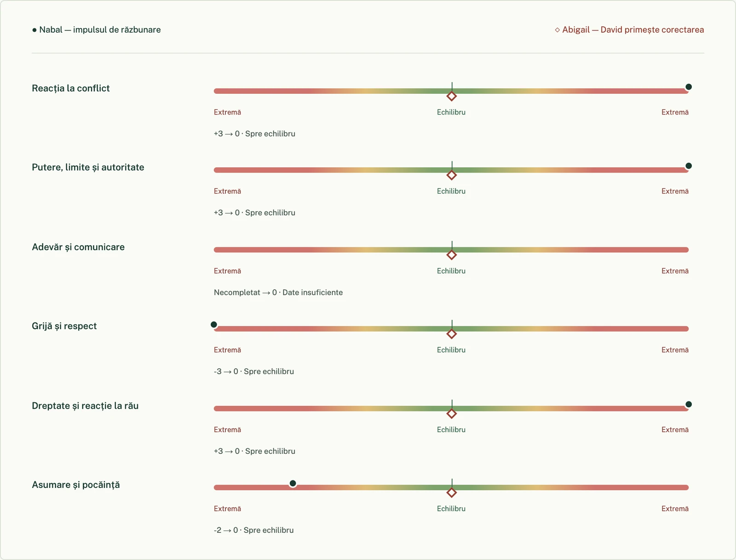Click the Abigail — David primește corectarea legend
This screenshot has height=560, width=736.
(629, 30)
